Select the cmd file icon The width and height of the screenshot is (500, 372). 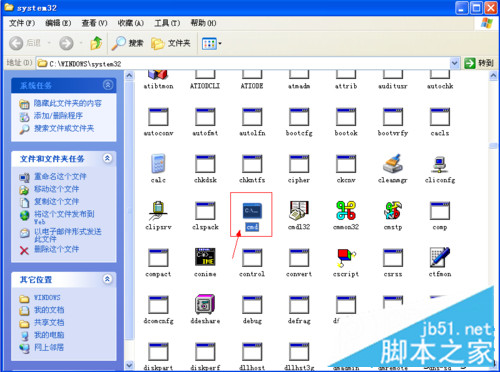[252, 211]
